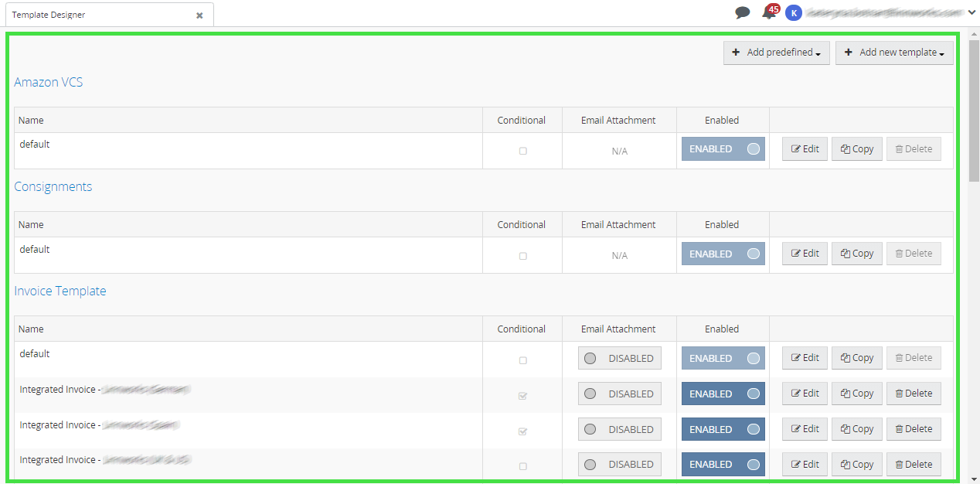
Task: Copy the Amazon VCS default template
Action: (857, 149)
